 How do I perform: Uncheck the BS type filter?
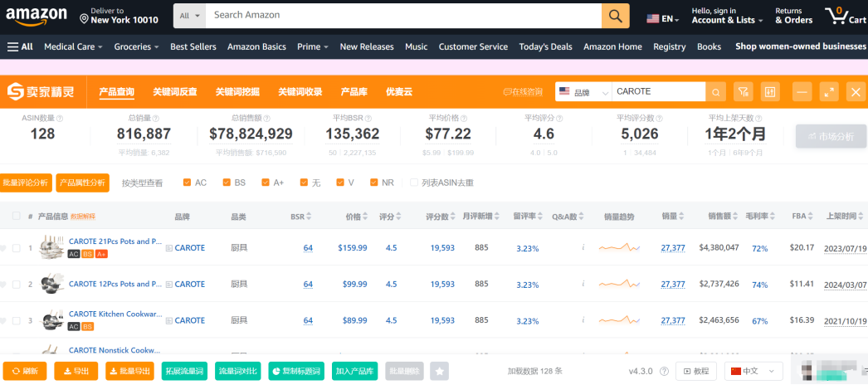(227, 183)
